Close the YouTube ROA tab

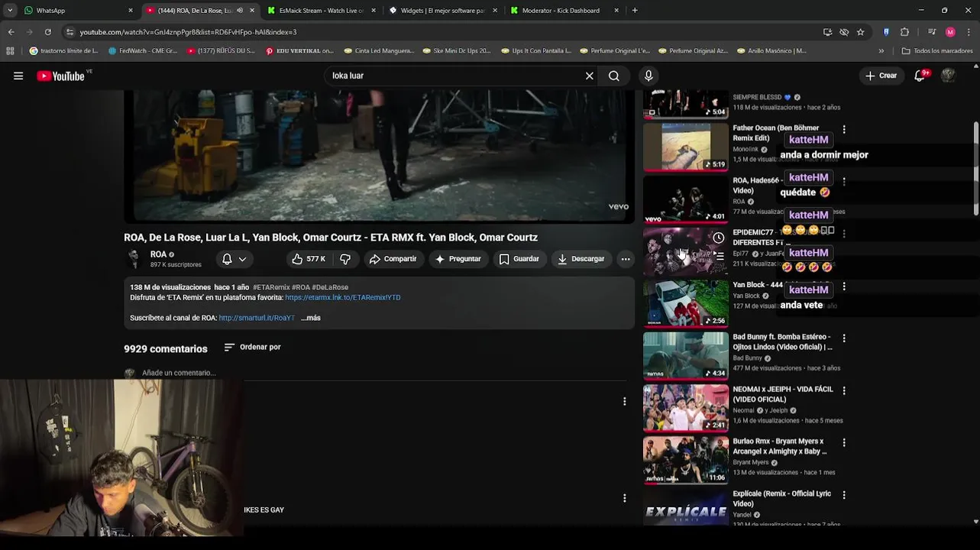click(252, 11)
